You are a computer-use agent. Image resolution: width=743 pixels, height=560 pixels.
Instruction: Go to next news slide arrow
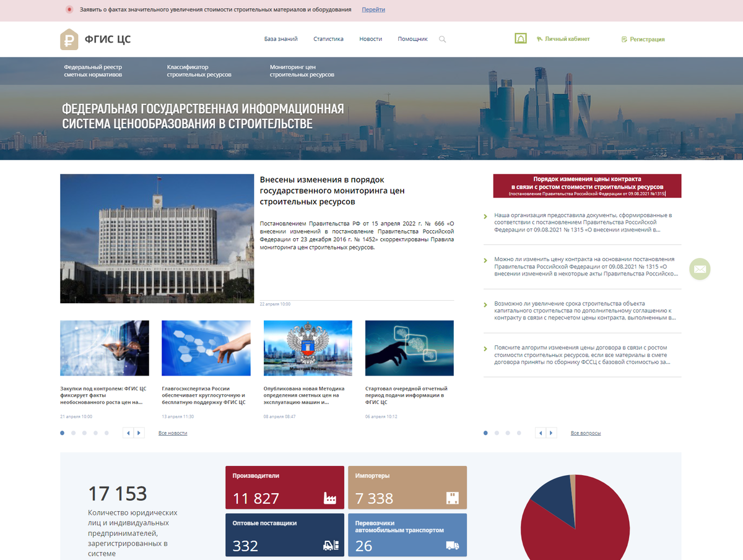tap(139, 433)
